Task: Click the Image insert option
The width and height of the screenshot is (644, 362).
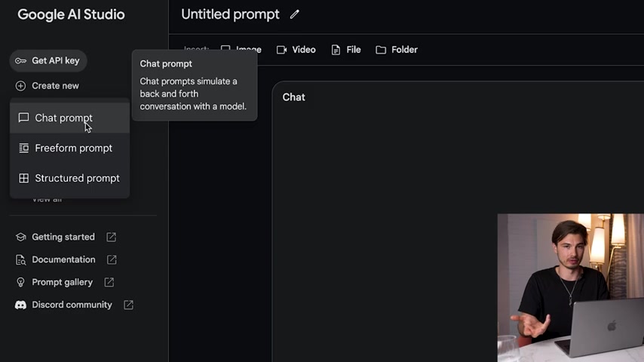Action: pyautogui.click(x=241, y=50)
